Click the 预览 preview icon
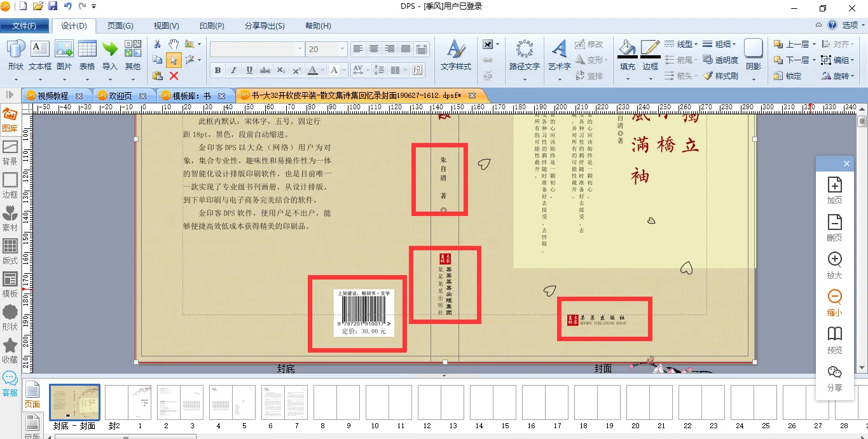 pos(834,340)
